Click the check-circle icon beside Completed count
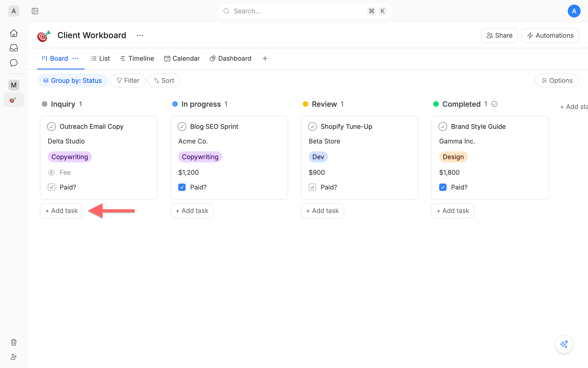 494,104
